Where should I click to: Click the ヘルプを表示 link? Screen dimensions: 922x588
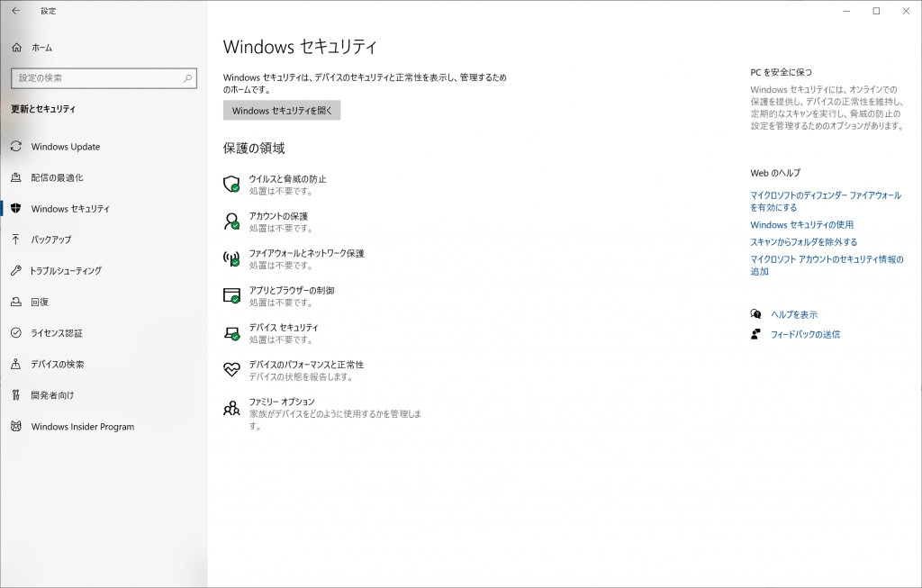[x=794, y=314]
